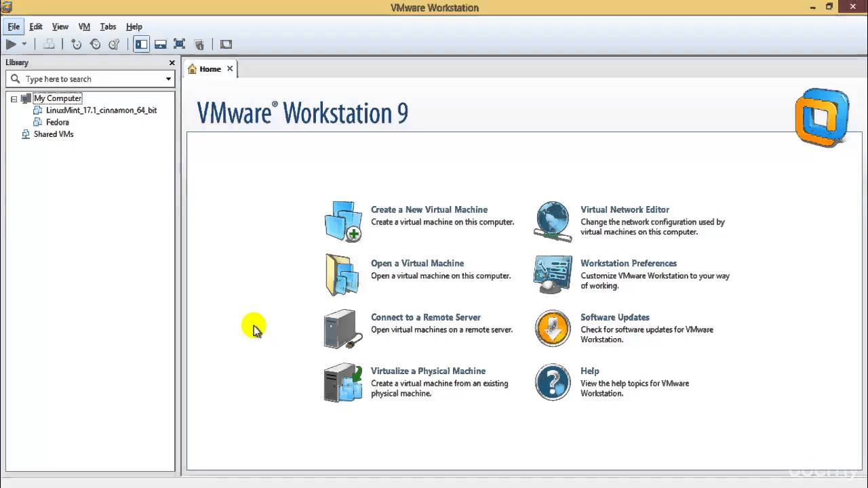
Task: Click the Power On play button in toolbar
Action: pos(11,44)
